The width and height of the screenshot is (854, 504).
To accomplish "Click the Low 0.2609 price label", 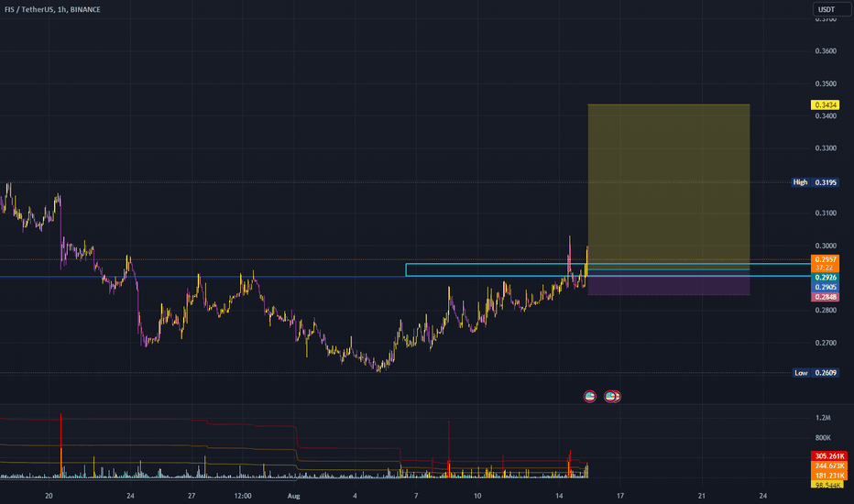I will coord(816,373).
